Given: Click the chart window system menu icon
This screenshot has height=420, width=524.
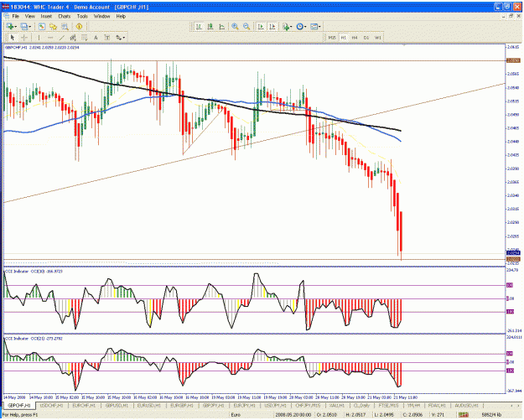Looking at the screenshot, I should 6,16.
